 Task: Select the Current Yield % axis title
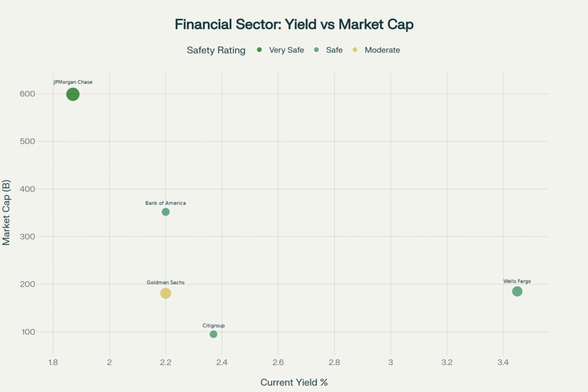coord(294,382)
